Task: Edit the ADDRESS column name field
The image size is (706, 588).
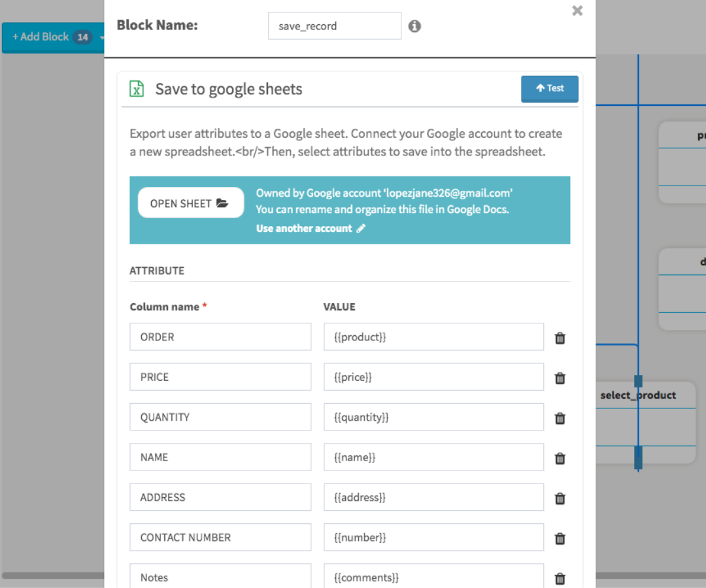Action: tap(220, 497)
